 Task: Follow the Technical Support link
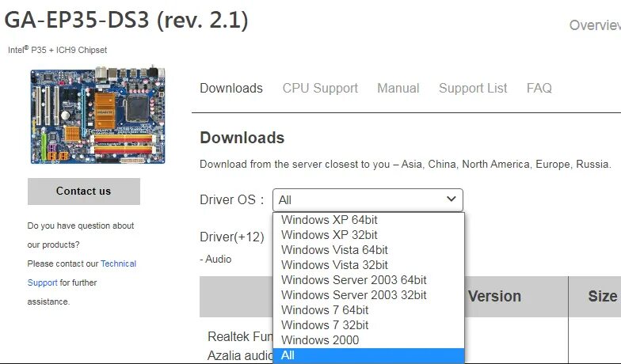[x=118, y=264]
